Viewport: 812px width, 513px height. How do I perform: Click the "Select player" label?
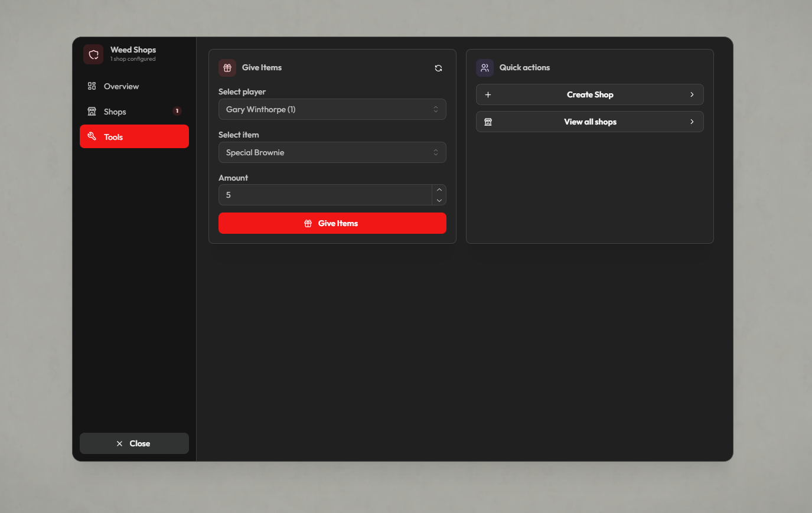coord(242,92)
